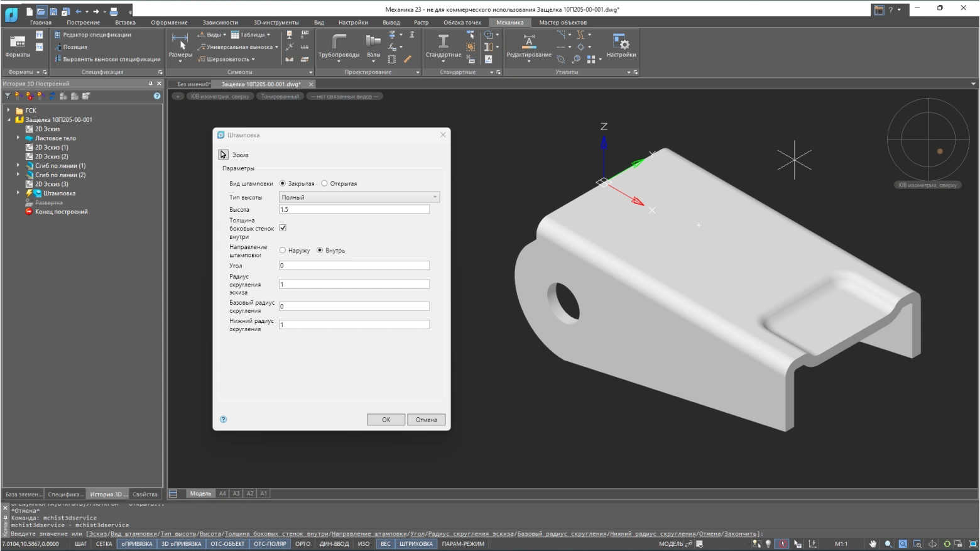The width and height of the screenshot is (980, 551).
Task: Select the Наружу direction option
Action: 283,250
